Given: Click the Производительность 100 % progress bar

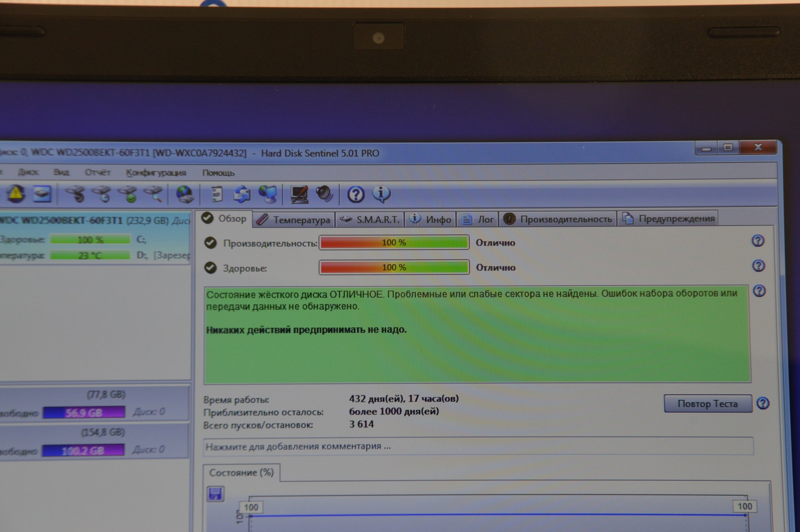Looking at the screenshot, I should (x=394, y=242).
